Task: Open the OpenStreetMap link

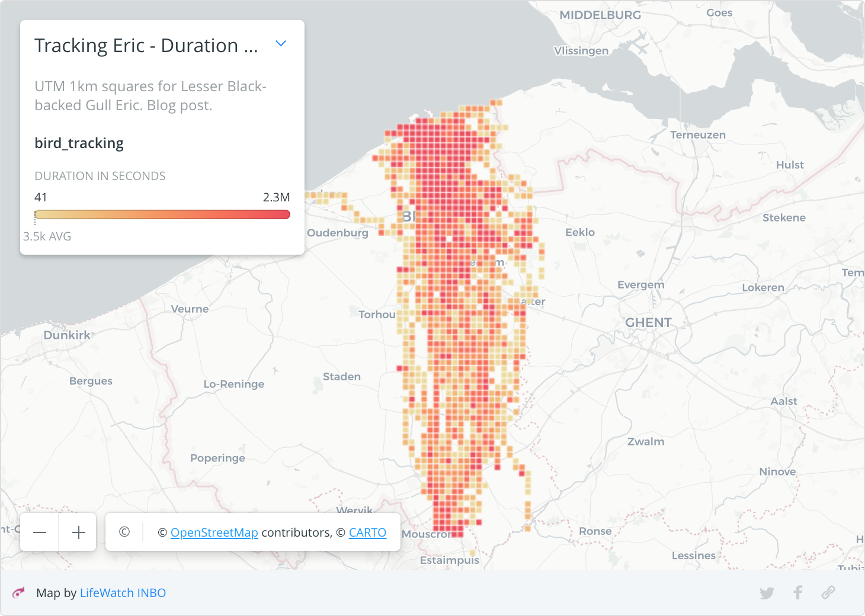Action: point(214,532)
